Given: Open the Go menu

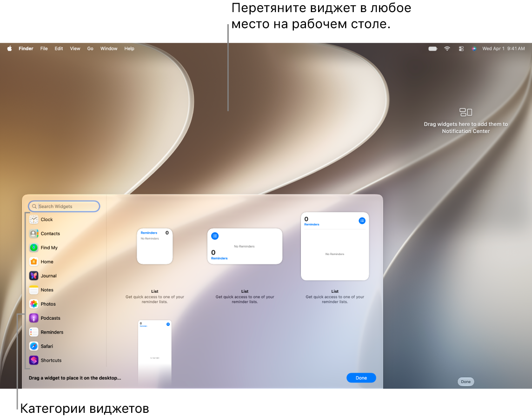Looking at the screenshot, I should pyautogui.click(x=90, y=48).
